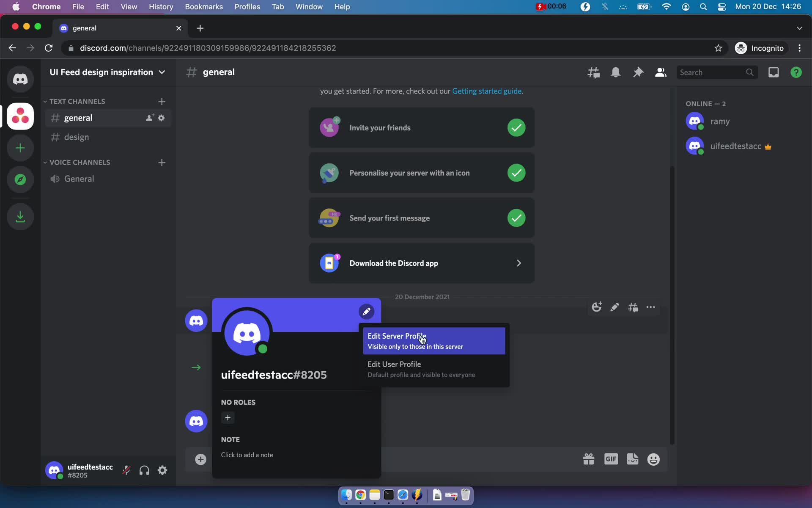Click to add a note field
Viewport: 812px width, 508px height.
[247, 455]
